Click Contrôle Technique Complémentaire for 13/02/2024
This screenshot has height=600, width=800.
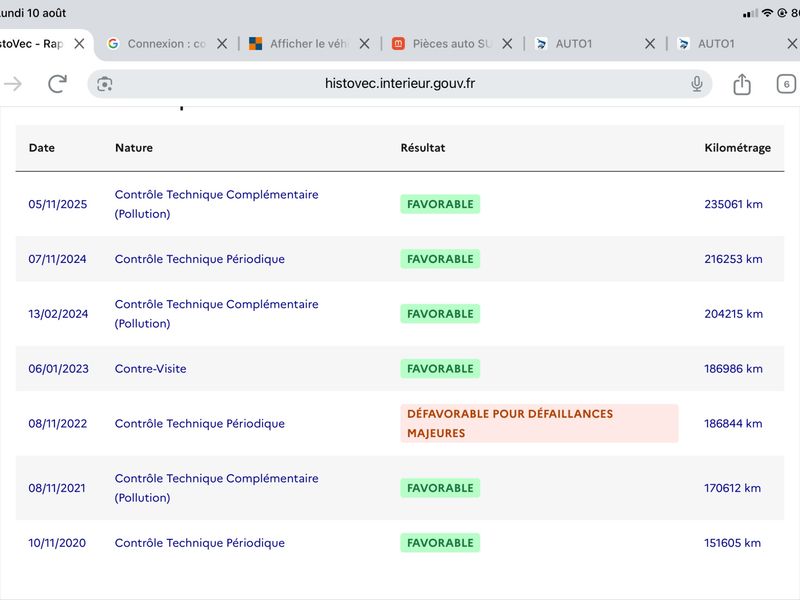[x=216, y=314]
